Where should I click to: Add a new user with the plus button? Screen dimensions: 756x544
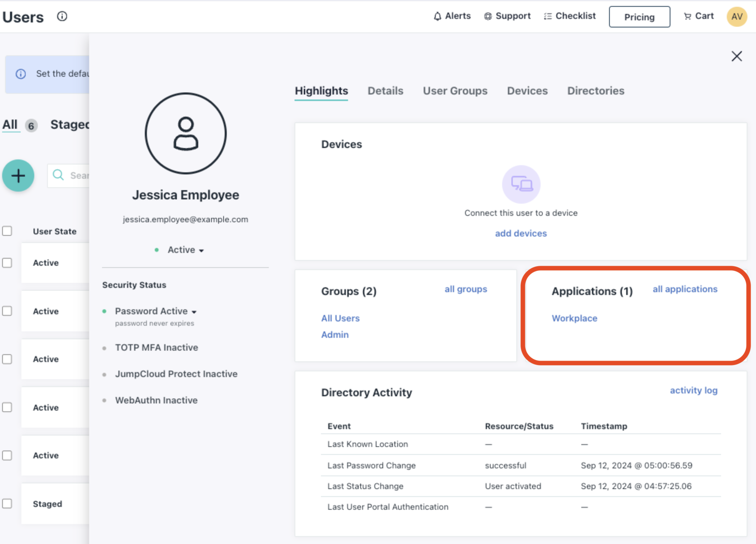pyautogui.click(x=18, y=175)
